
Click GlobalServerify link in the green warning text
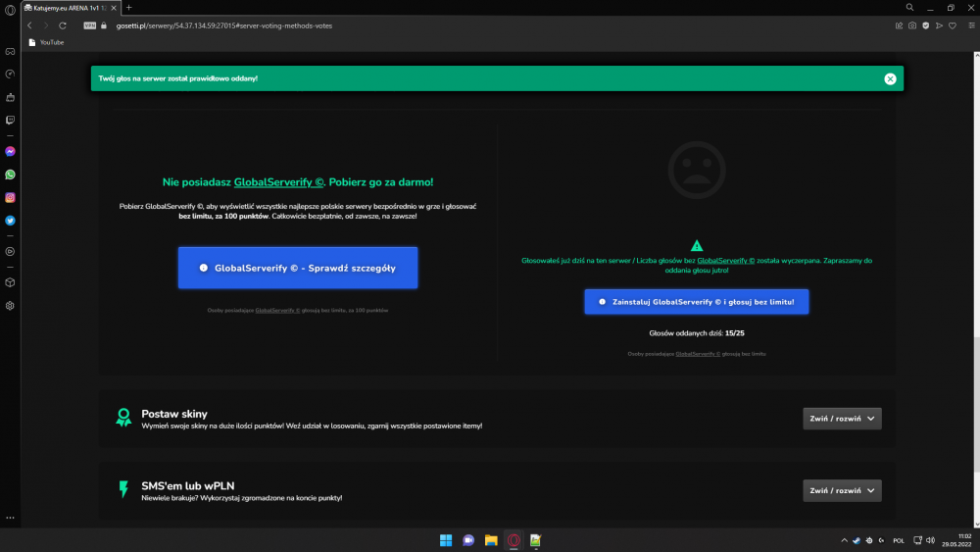pyautogui.click(x=725, y=261)
